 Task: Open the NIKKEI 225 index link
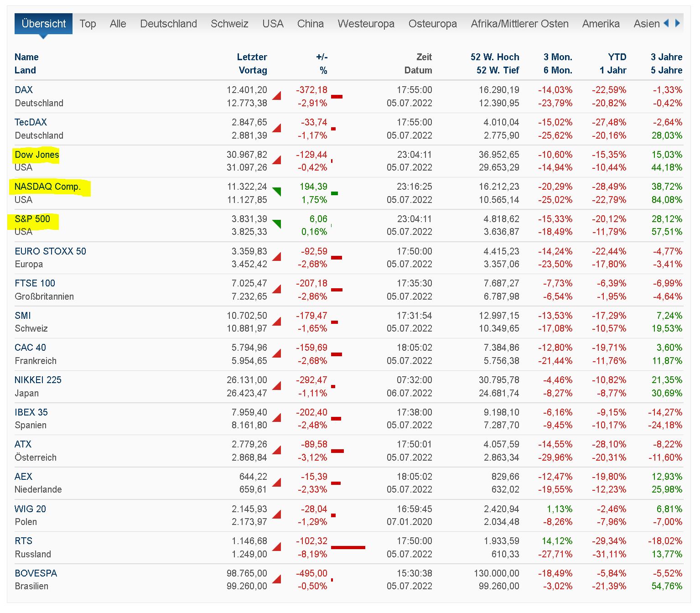coord(38,380)
